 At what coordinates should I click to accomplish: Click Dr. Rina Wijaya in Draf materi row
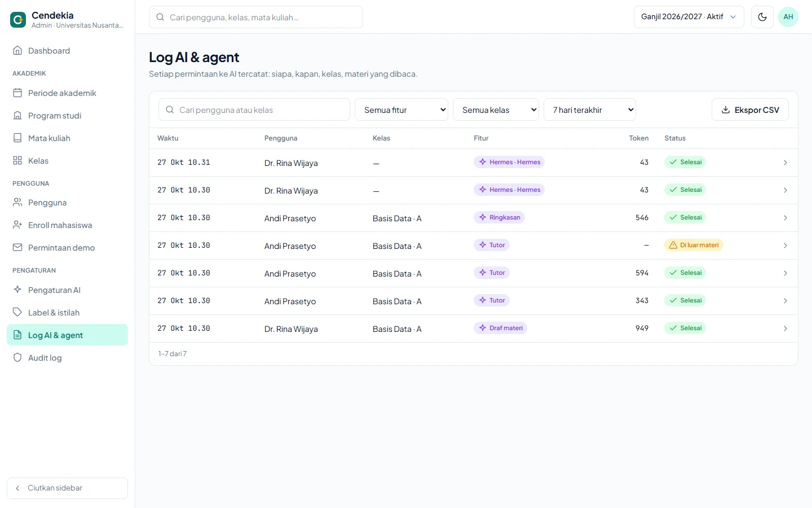(291, 329)
